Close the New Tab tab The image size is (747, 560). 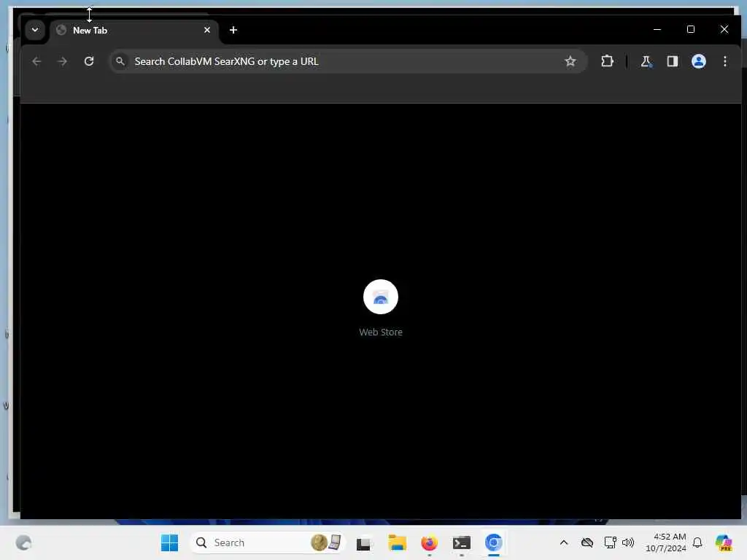click(x=207, y=30)
